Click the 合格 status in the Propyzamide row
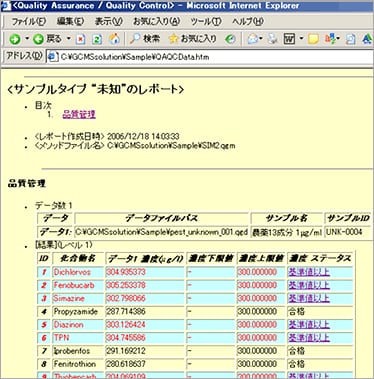The height and width of the screenshot is (379, 374). 296,312
